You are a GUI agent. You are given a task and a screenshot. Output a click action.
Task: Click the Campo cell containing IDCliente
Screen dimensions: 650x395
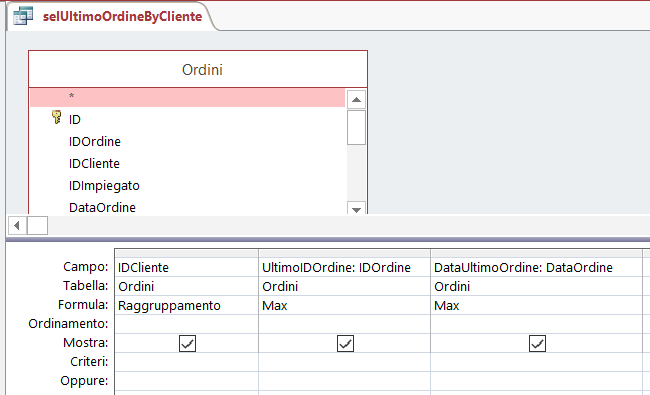click(x=187, y=267)
